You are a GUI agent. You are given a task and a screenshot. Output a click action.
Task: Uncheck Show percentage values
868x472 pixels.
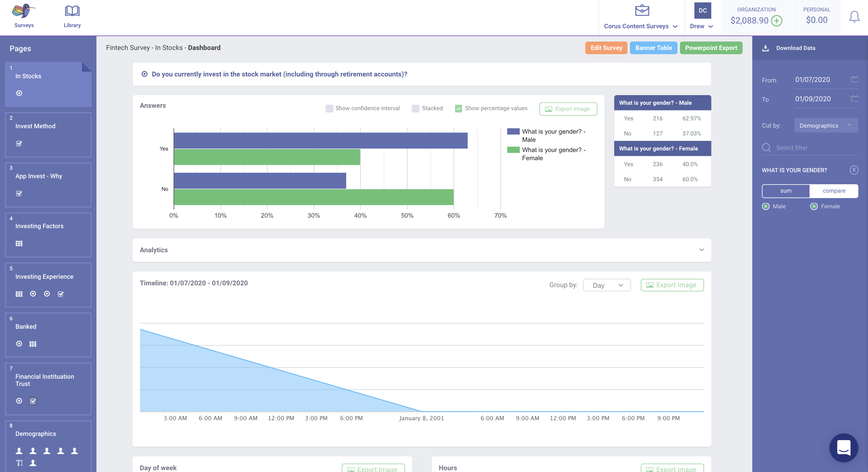click(x=458, y=108)
